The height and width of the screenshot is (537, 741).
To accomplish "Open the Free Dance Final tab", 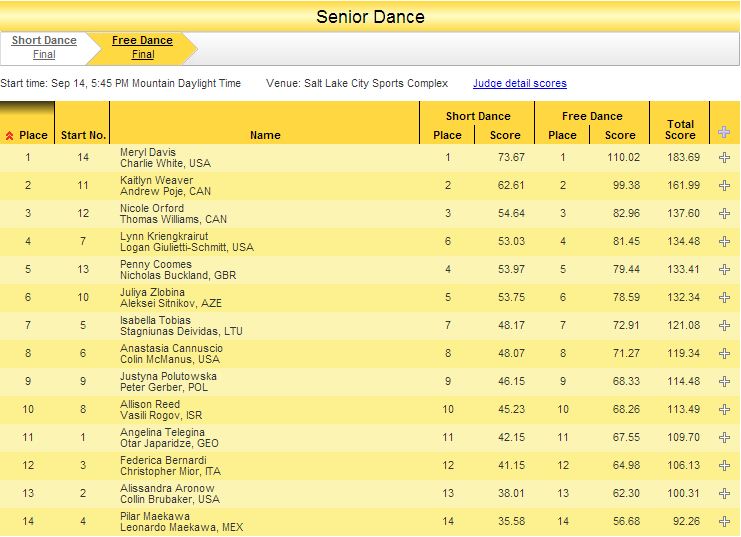I will [x=142, y=47].
